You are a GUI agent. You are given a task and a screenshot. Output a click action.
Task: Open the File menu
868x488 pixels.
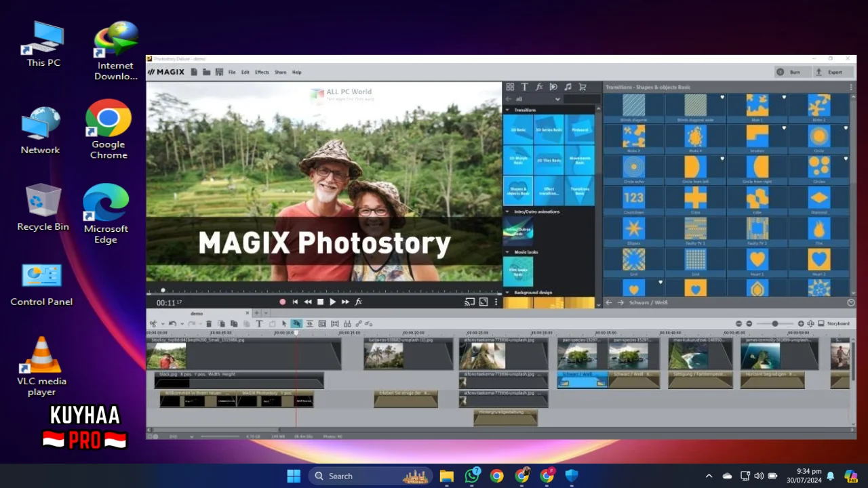(232, 72)
